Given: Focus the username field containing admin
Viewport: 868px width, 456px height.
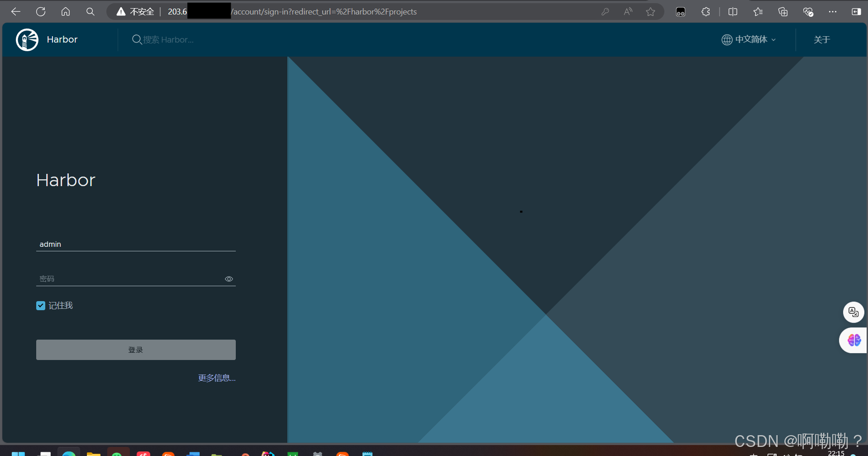Looking at the screenshot, I should tap(136, 244).
